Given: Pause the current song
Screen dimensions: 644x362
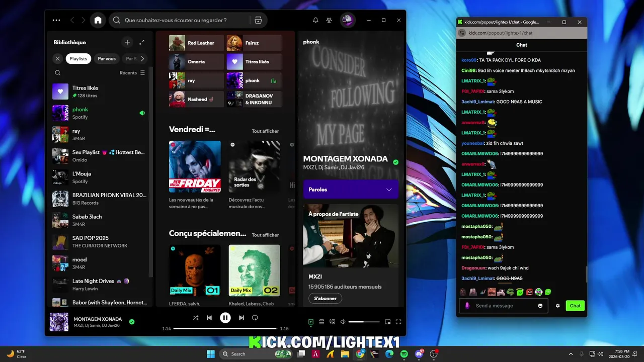Looking at the screenshot, I should click(x=225, y=318).
